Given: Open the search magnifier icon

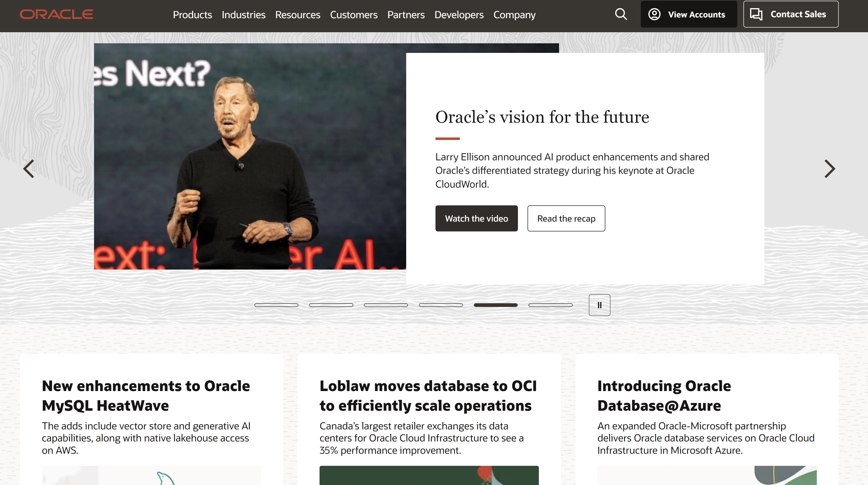Looking at the screenshot, I should click(x=621, y=14).
